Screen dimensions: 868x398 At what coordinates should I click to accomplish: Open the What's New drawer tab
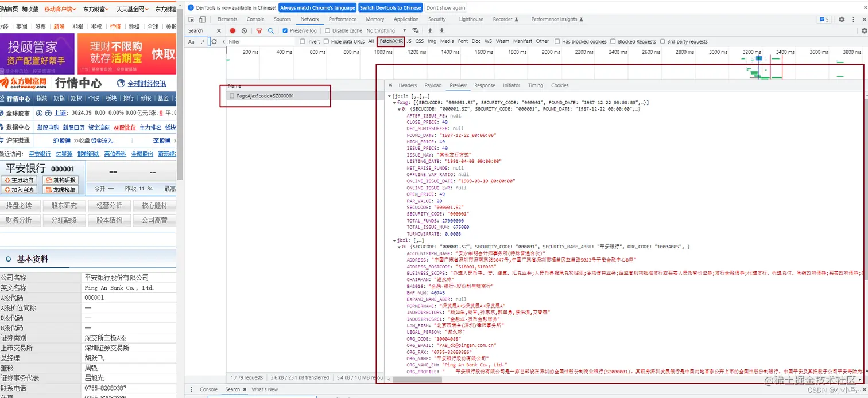[265, 389]
